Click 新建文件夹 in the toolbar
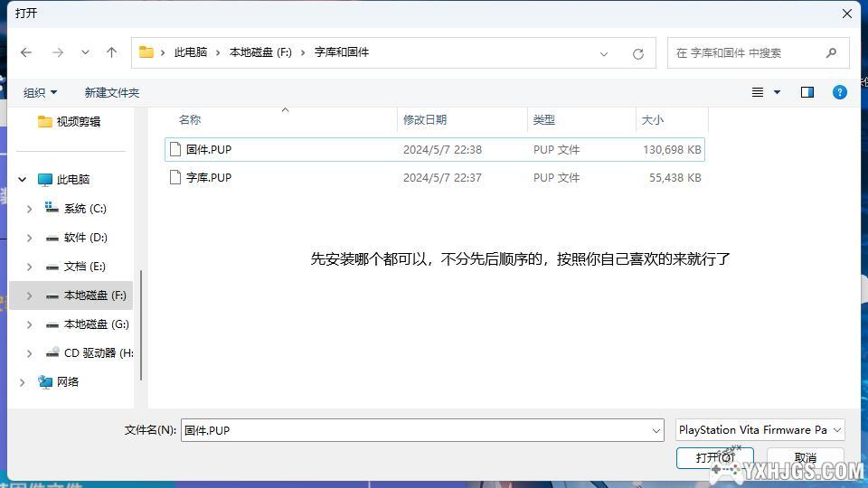The height and width of the screenshot is (488, 868). 111,92
